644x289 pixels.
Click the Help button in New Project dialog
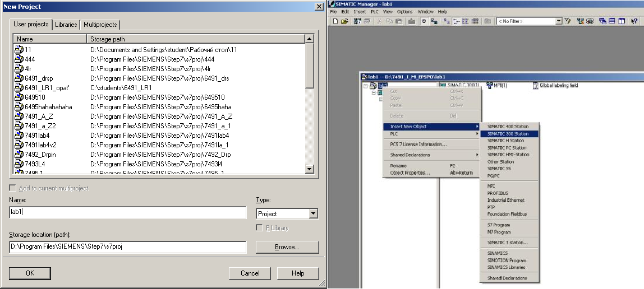(298, 273)
